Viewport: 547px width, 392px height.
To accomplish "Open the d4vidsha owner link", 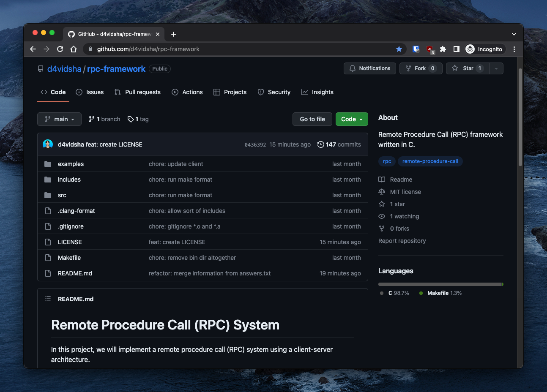I will tap(64, 69).
